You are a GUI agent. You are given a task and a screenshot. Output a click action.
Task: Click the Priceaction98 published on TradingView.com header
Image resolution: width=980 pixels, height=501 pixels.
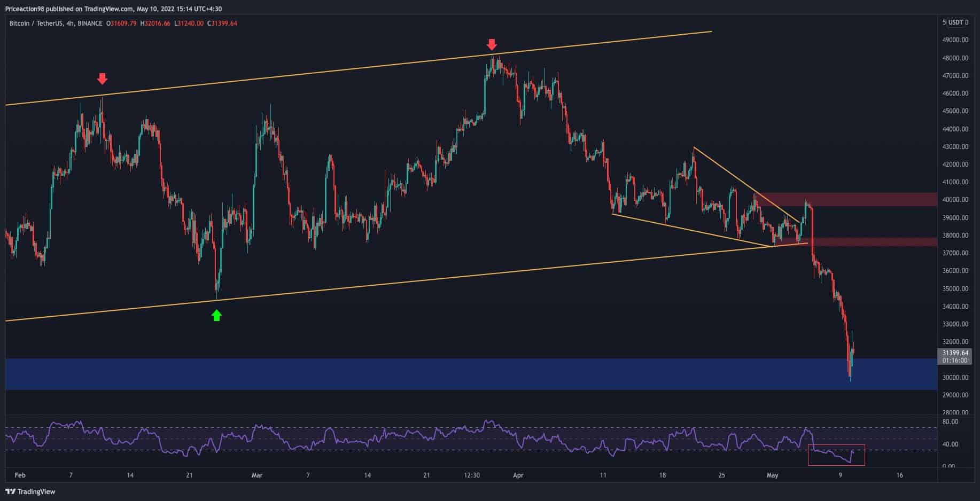(x=114, y=9)
